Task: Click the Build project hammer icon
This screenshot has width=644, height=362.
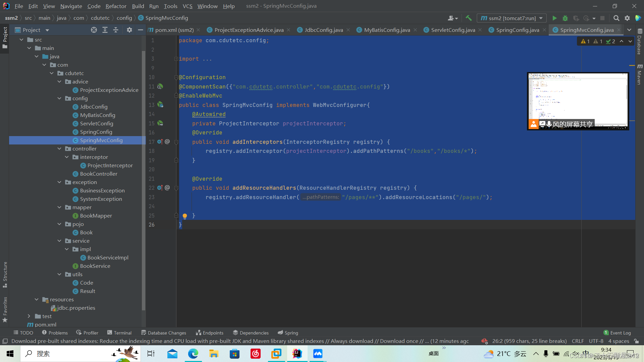Action: click(x=469, y=18)
